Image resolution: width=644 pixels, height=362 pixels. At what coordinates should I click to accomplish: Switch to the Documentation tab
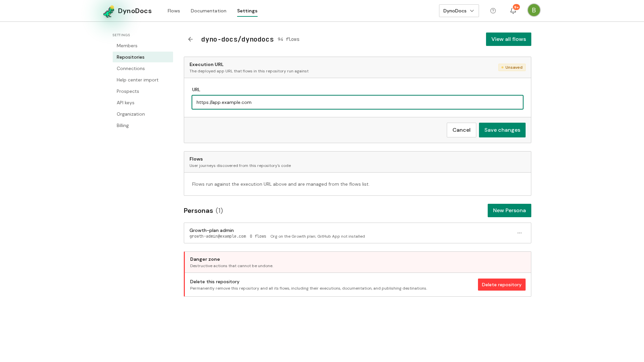tap(209, 11)
